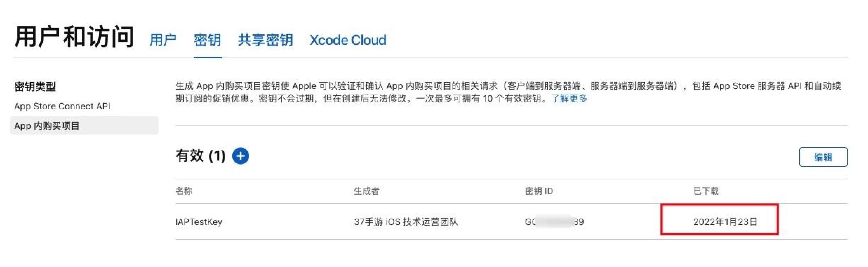
Task: Click the 密钥类型 sidebar heading
Action: click(x=35, y=87)
